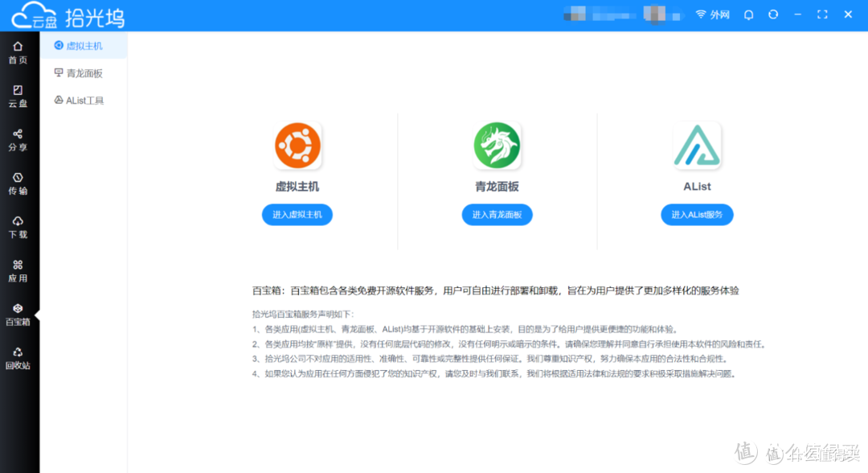Viewport: 868px width, 473px height.
Task: Open the 应用 apps section
Action: coord(18,271)
